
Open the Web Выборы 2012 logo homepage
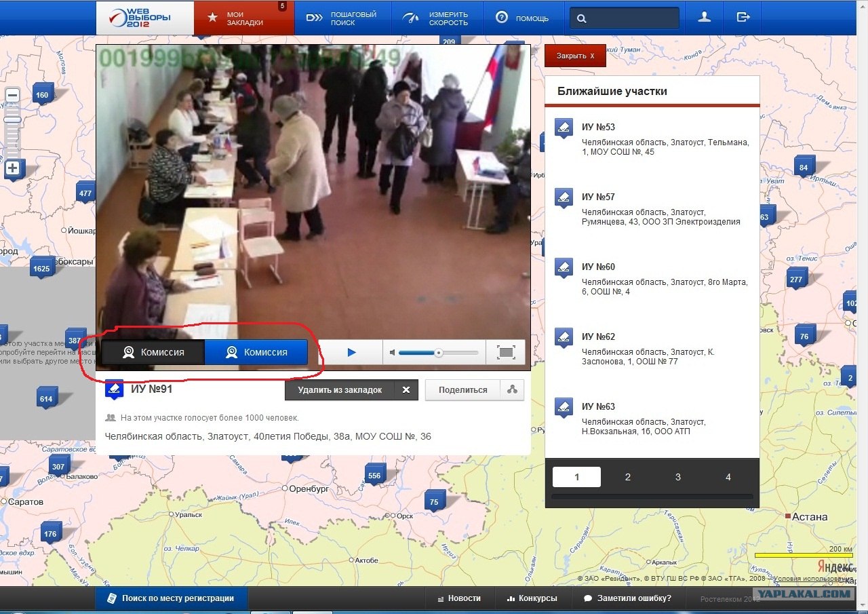click(144, 18)
